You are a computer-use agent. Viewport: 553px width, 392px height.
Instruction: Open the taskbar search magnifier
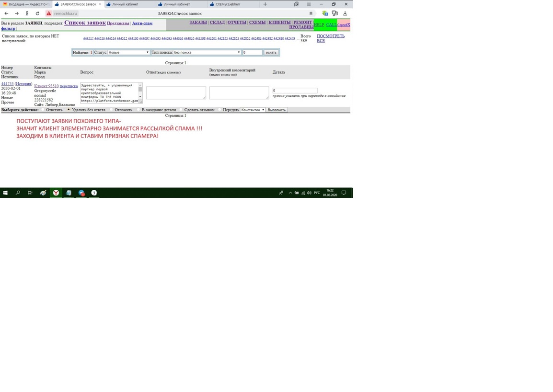(18, 193)
